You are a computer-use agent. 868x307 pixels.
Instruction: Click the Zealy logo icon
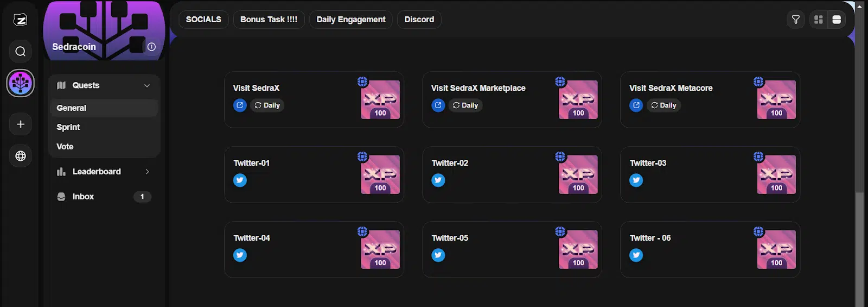20,20
